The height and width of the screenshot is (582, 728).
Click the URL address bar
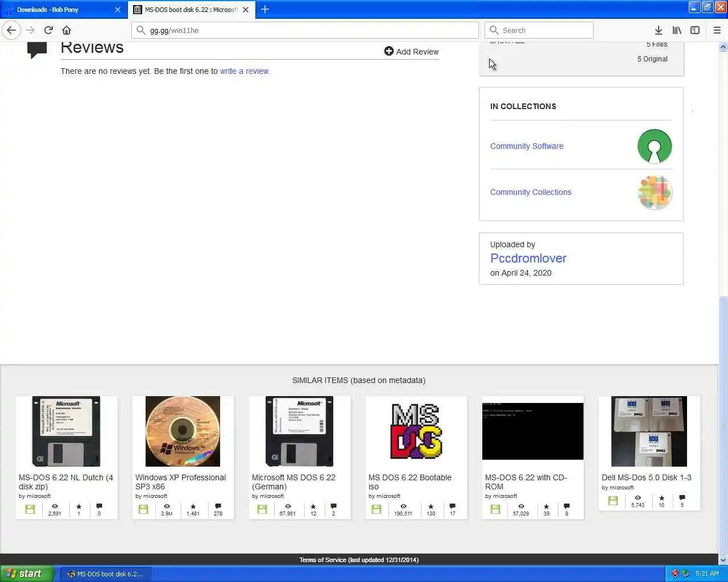tap(305, 30)
